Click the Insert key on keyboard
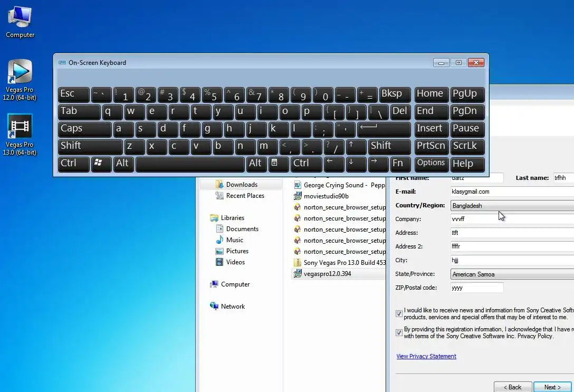 [431, 130]
